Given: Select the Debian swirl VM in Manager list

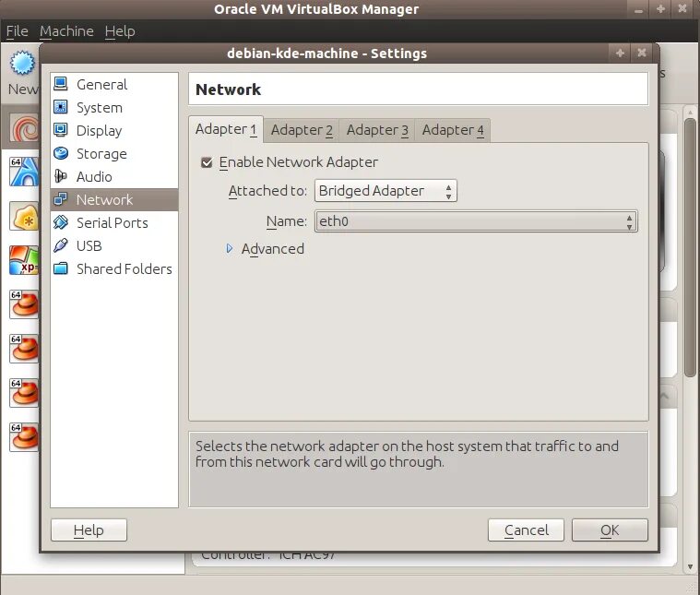Looking at the screenshot, I should point(24,129).
